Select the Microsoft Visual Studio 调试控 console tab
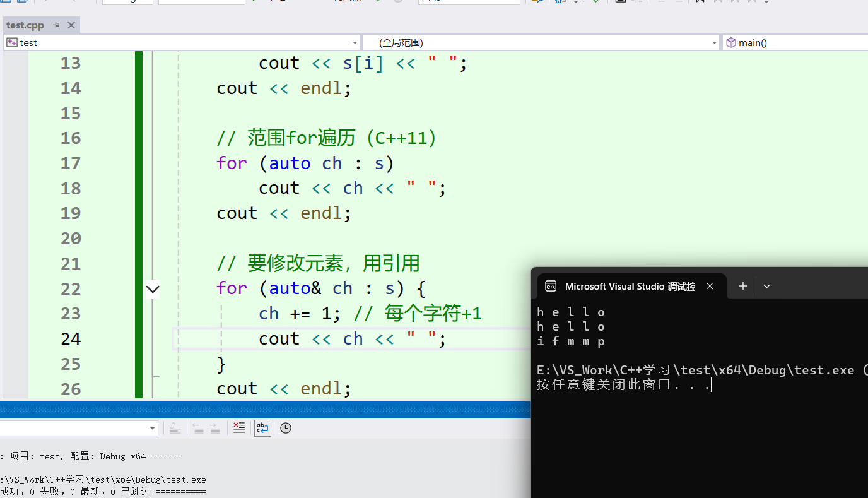This screenshot has height=498, width=868. (630, 286)
